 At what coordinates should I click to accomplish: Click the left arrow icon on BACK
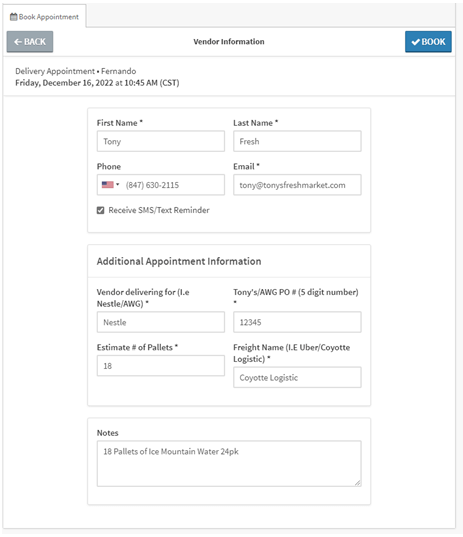18,42
